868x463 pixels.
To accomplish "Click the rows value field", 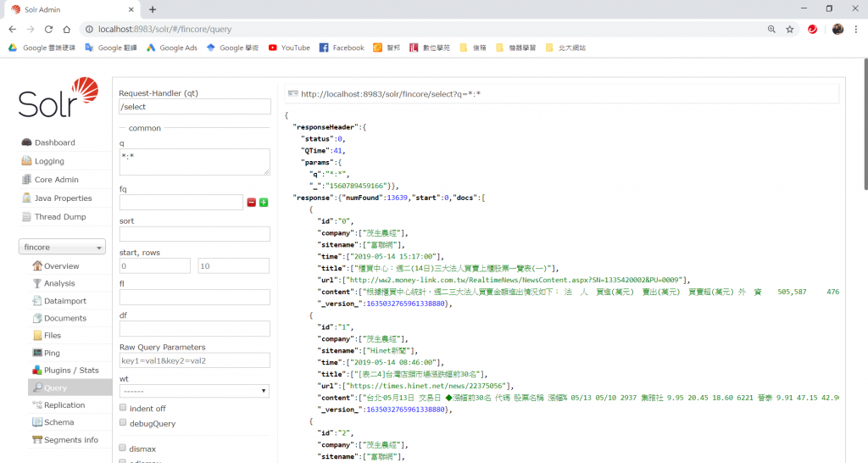I will [x=234, y=265].
